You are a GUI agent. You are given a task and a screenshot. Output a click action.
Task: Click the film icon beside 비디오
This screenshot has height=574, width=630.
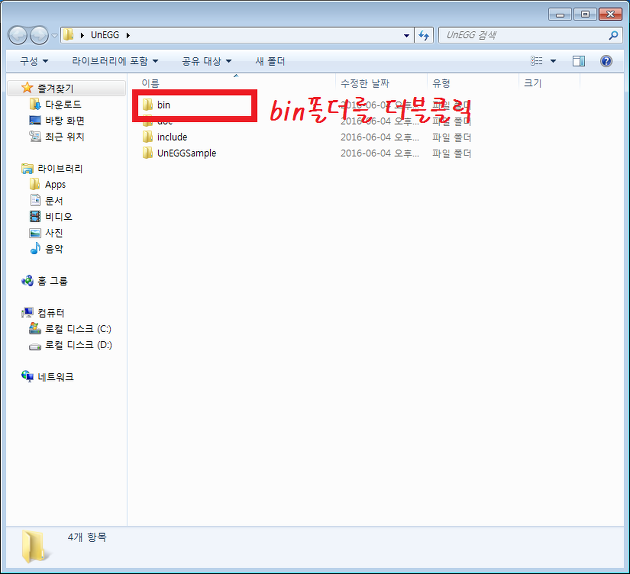pyautogui.click(x=35, y=217)
